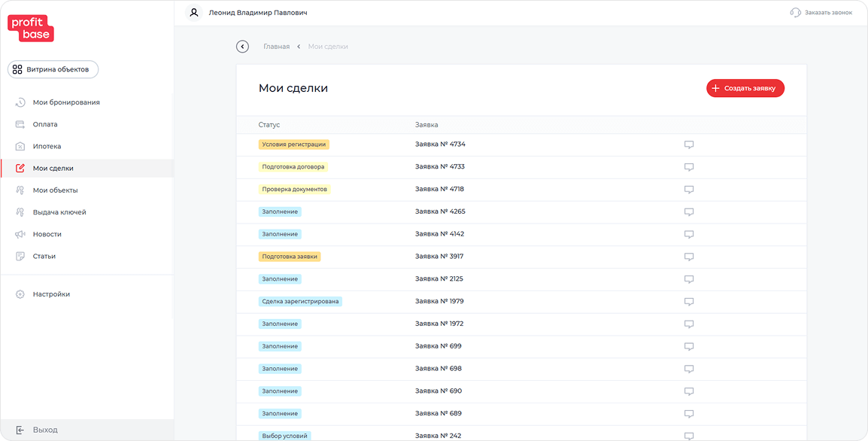Select status tag Сделка зарегистрирована

pyautogui.click(x=300, y=301)
